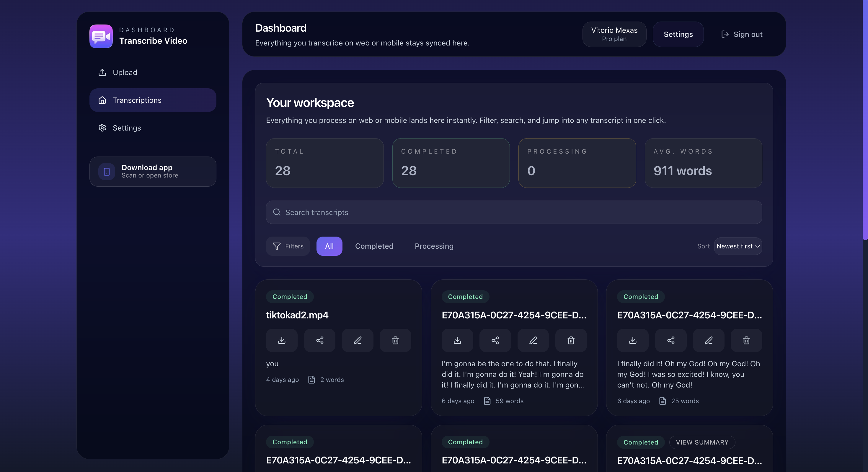Screen dimensions: 868x472
Task: Open the Sort dropdown showing Newest first
Action: (738, 246)
